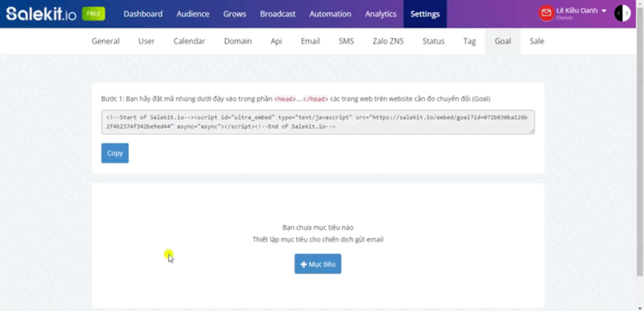Screen dimensions: 644x311
Task: Click the red mail avatar icon
Action: 546,14
